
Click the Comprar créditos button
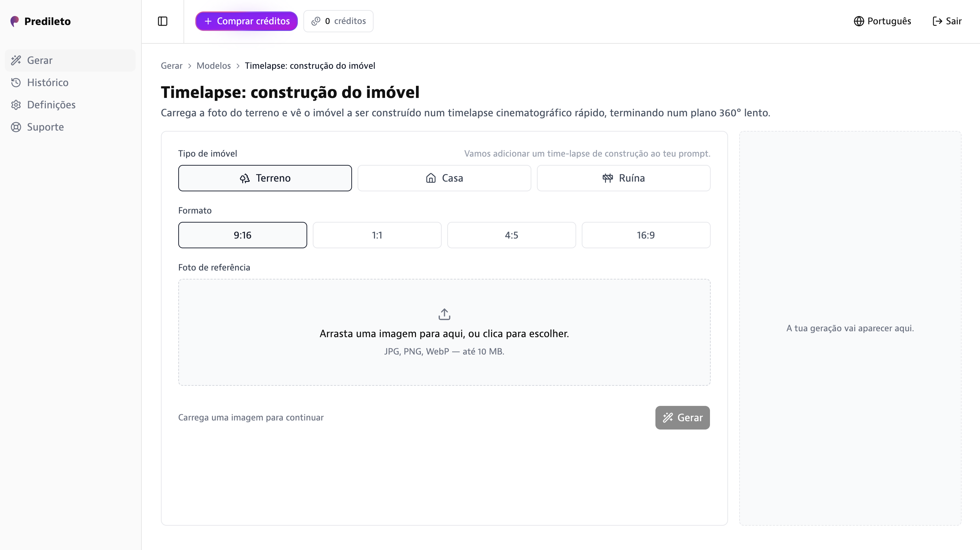pos(246,21)
